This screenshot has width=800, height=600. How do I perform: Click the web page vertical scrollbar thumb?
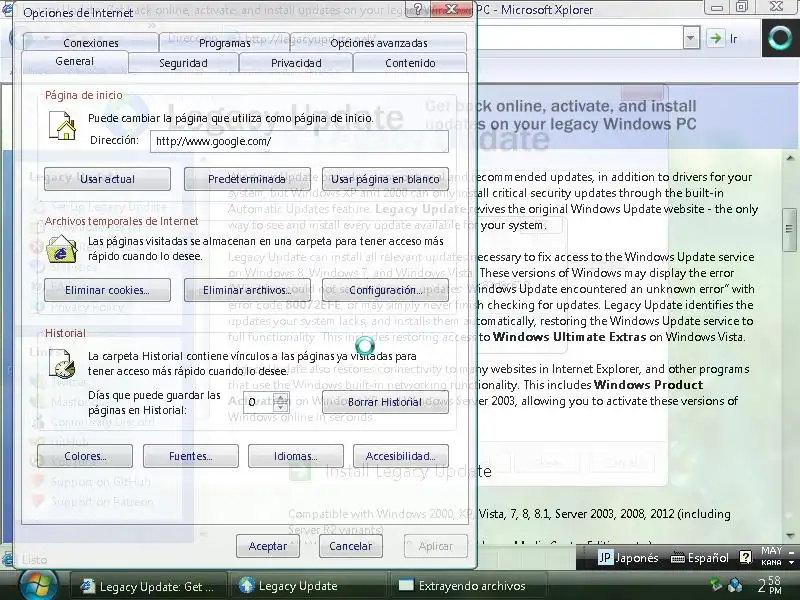coord(789,229)
